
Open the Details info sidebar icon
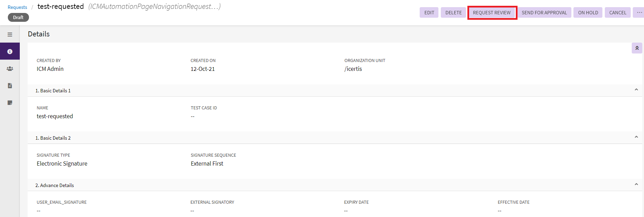tap(10, 51)
